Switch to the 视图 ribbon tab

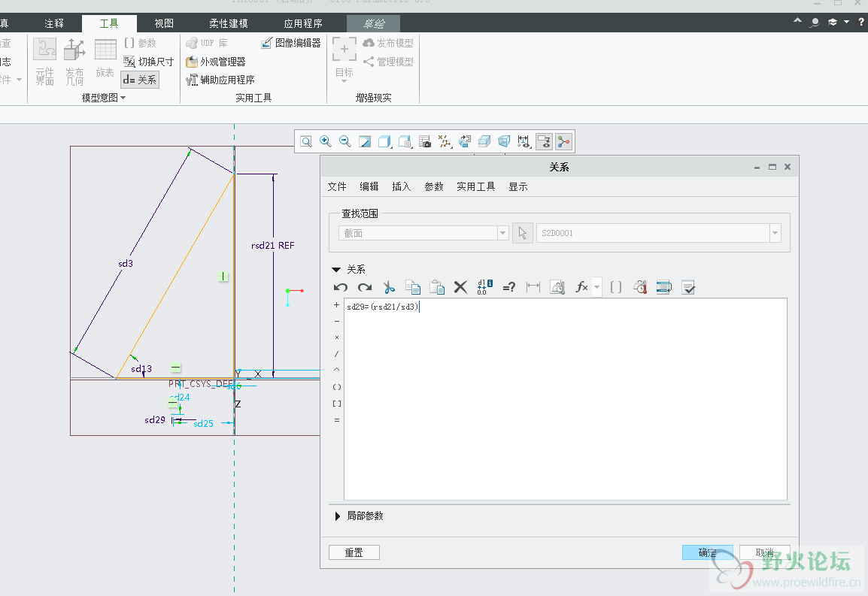[x=164, y=23]
